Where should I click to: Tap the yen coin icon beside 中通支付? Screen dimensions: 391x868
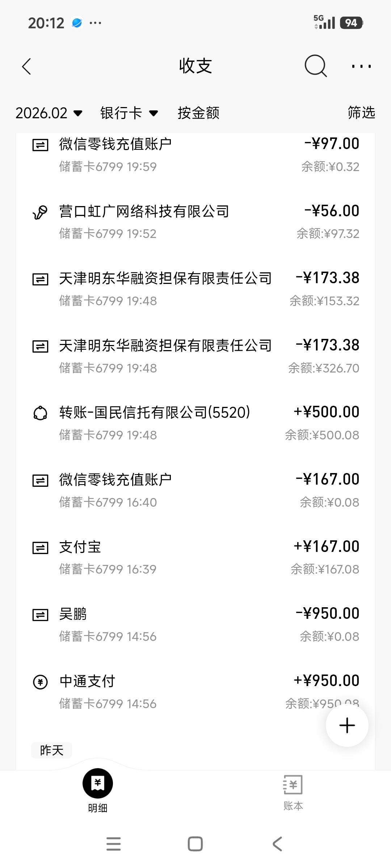pos(40,682)
